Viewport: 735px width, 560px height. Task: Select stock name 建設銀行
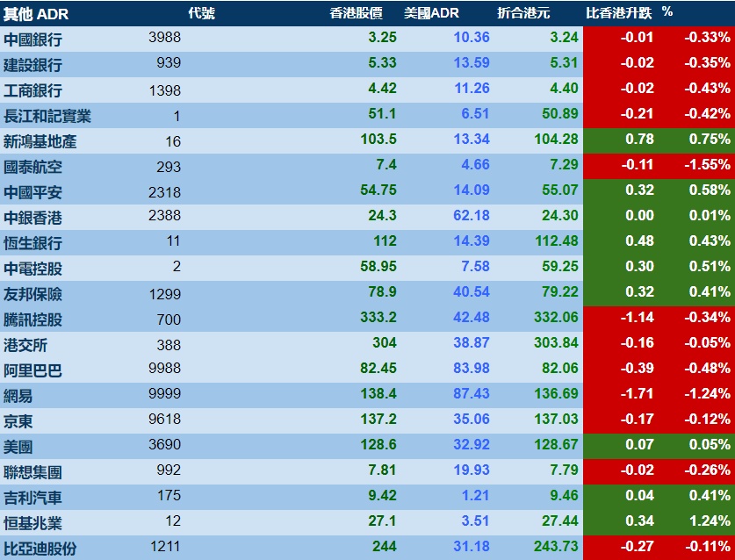32,65
